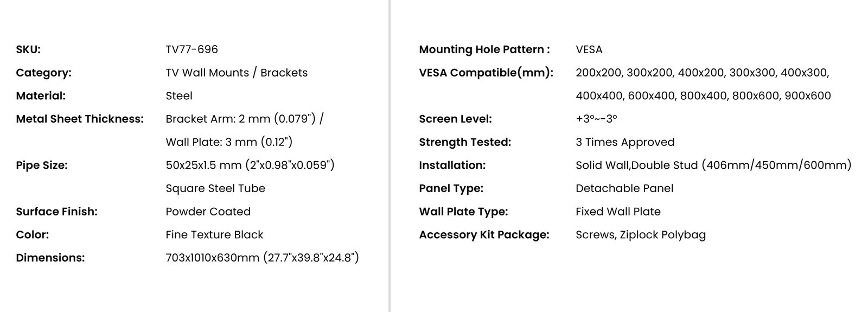Select the Category label text
The image size is (868, 312).
point(43,73)
